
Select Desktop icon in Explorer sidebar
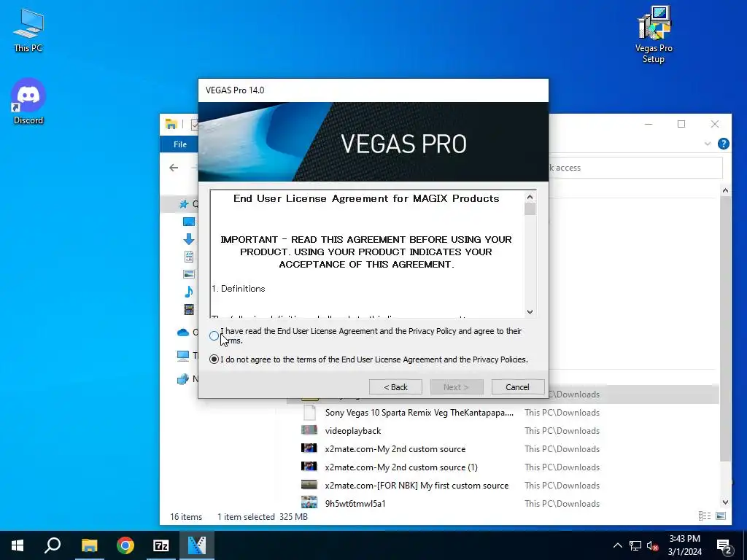point(189,222)
